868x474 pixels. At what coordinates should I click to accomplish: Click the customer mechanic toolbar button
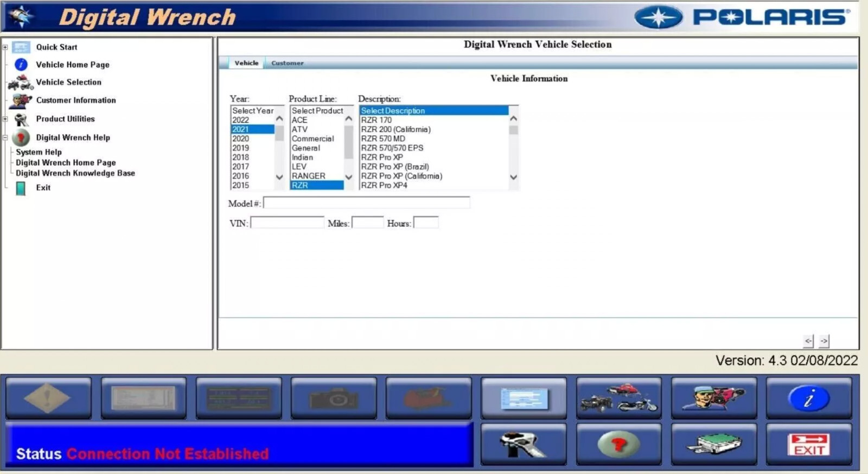(x=714, y=398)
